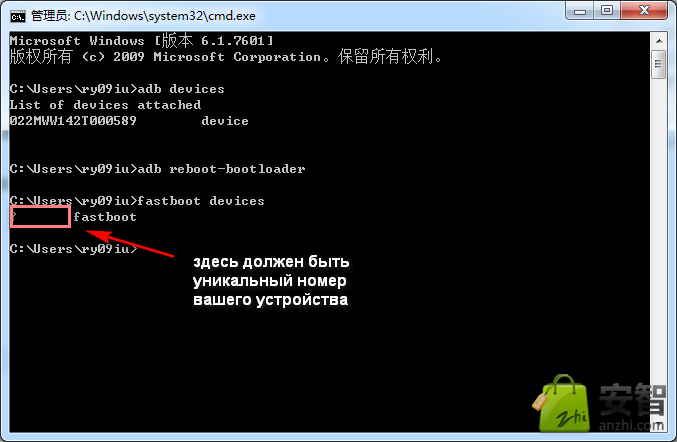
Task: Click the window title text showing cmd.exe path
Action: coord(143,16)
